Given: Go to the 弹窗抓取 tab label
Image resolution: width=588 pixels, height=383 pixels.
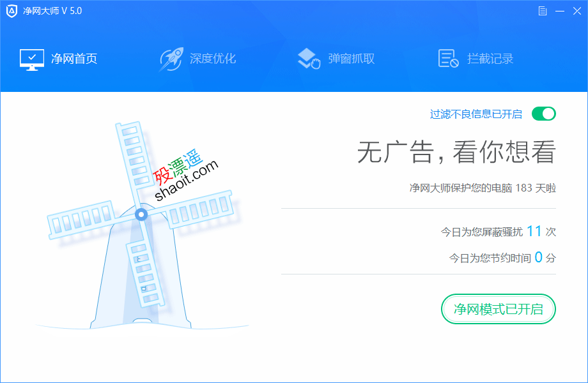Looking at the screenshot, I should tap(352, 59).
